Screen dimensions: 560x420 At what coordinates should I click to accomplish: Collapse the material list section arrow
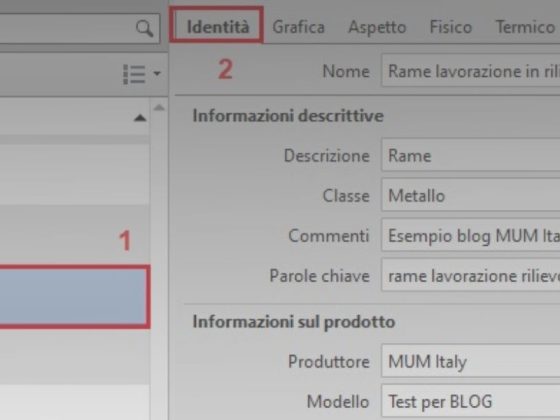pos(140,118)
